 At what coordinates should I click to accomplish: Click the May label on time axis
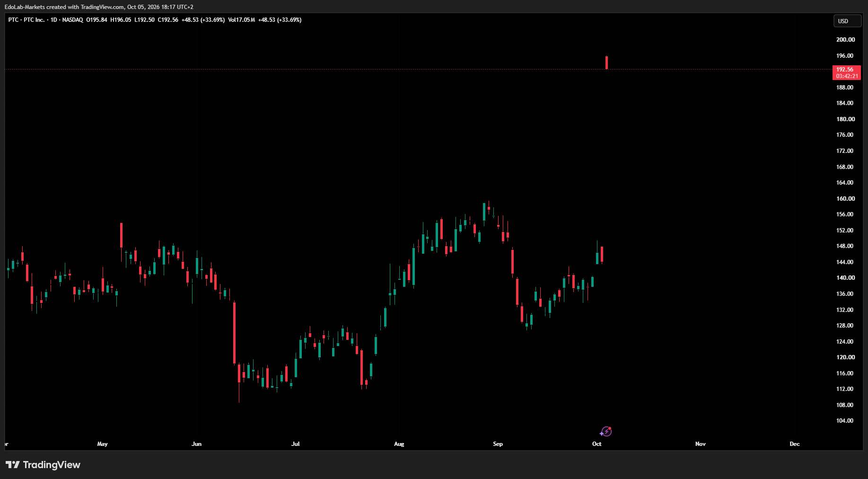[102, 444]
